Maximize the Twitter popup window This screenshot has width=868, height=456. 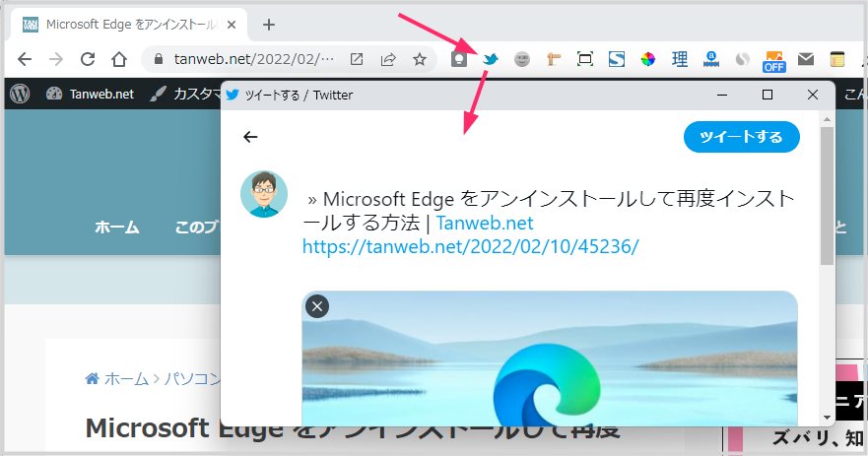(x=768, y=95)
